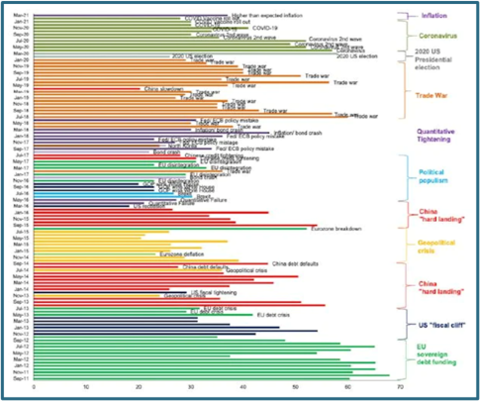Select the Coronavirus legend label
This screenshot has width=480, height=401.
coord(438,36)
